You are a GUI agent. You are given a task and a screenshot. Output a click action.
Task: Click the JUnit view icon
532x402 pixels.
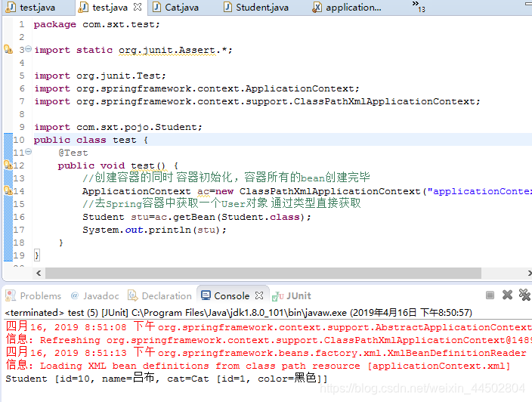click(278, 296)
